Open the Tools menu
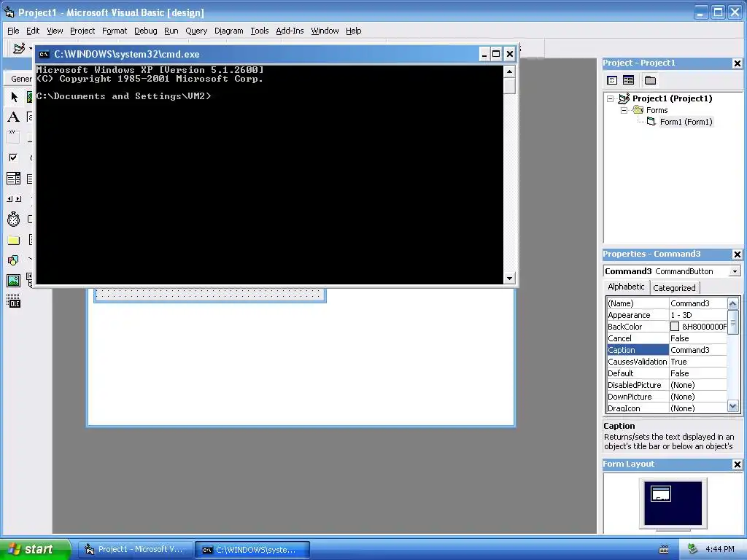The image size is (747, 560). (x=260, y=31)
